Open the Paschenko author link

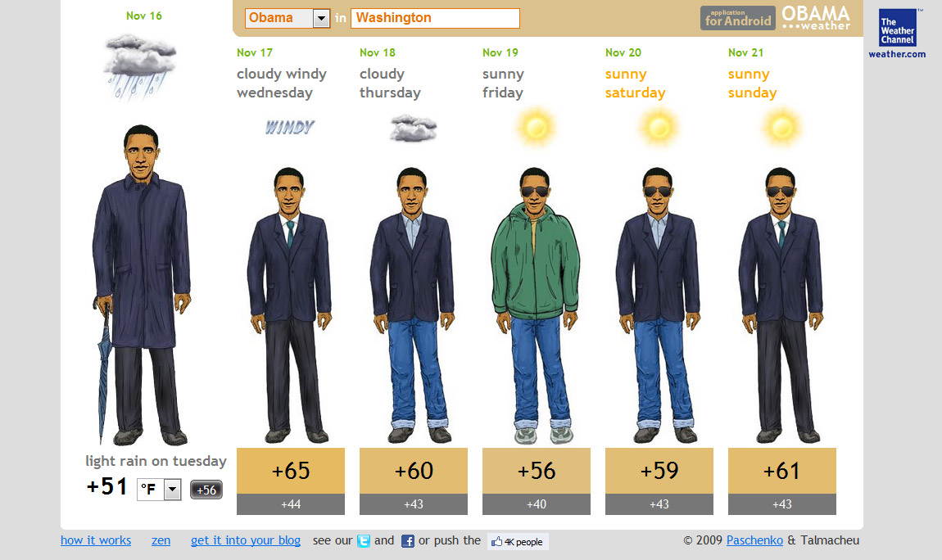point(754,540)
